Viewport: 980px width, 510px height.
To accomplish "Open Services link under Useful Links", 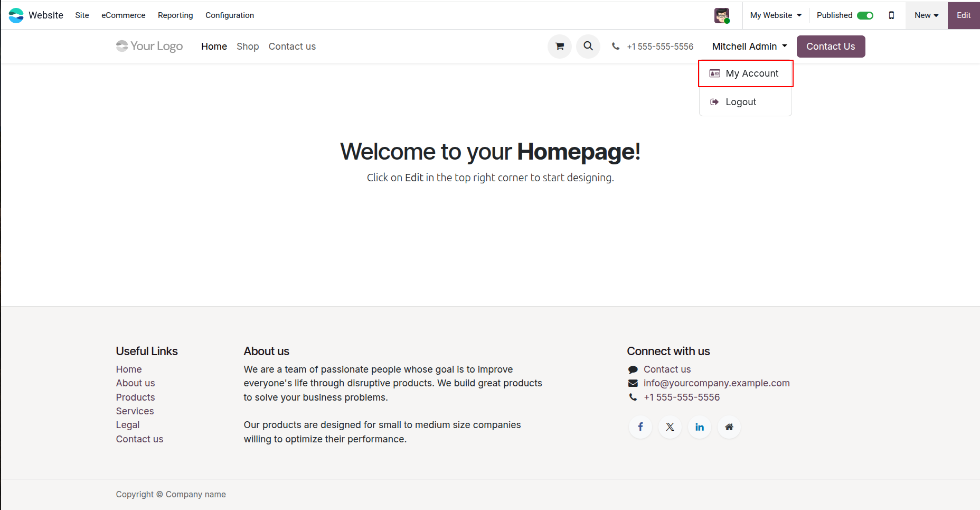I will click(x=135, y=411).
